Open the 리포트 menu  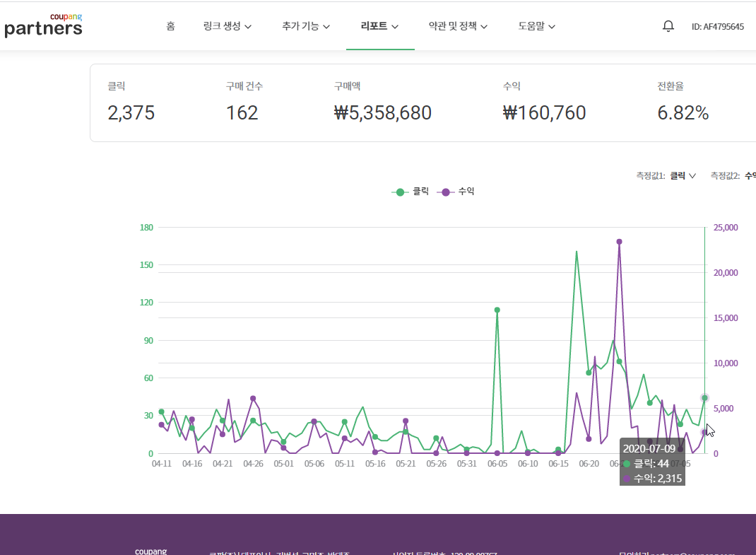click(379, 26)
